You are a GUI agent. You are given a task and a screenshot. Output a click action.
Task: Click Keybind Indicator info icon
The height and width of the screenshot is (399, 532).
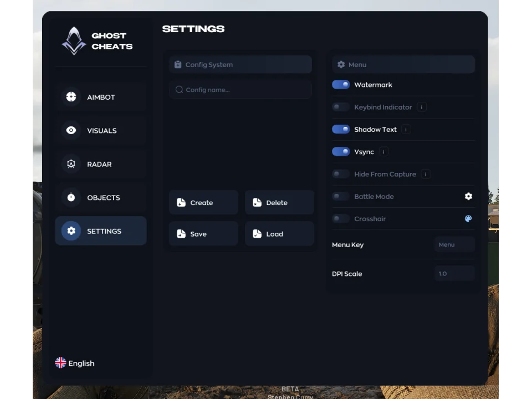pyautogui.click(x=422, y=107)
